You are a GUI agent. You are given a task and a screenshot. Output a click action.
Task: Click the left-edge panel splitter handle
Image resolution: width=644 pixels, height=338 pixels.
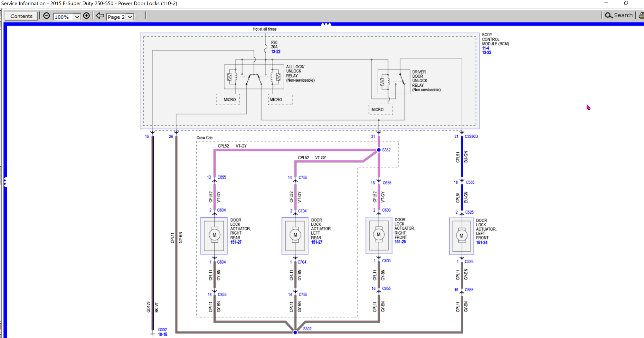[5, 182]
